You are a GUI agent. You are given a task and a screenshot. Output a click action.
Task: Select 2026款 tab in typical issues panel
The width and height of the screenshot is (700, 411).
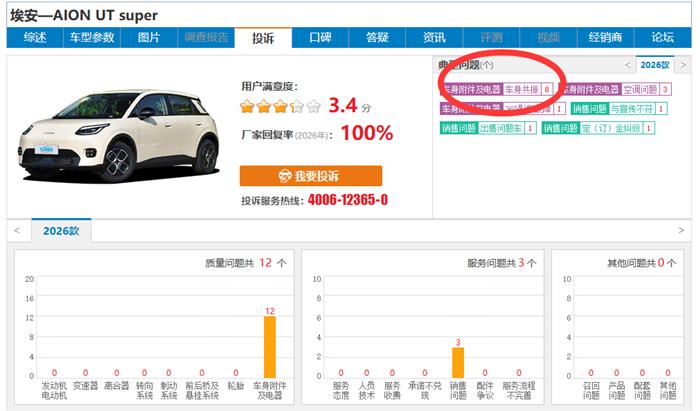pyautogui.click(x=655, y=65)
